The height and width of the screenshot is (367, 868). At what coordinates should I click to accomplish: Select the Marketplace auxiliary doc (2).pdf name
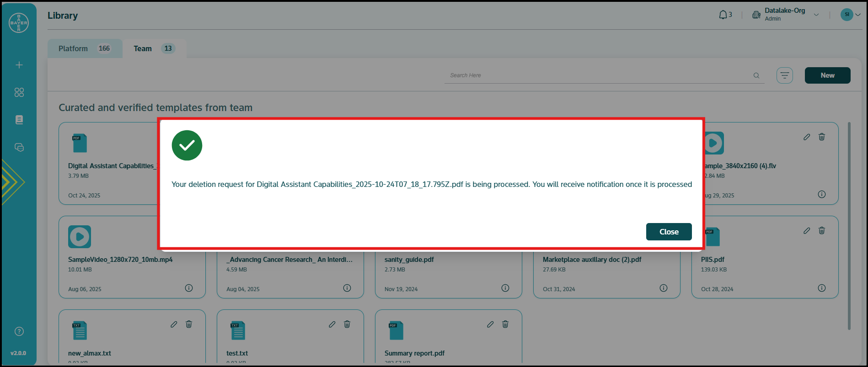coord(592,260)
